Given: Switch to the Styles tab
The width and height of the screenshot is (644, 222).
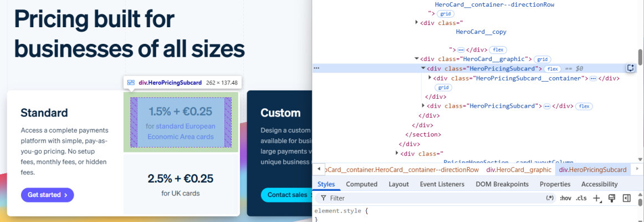Looking at the screenshot, I should [327, 184].
